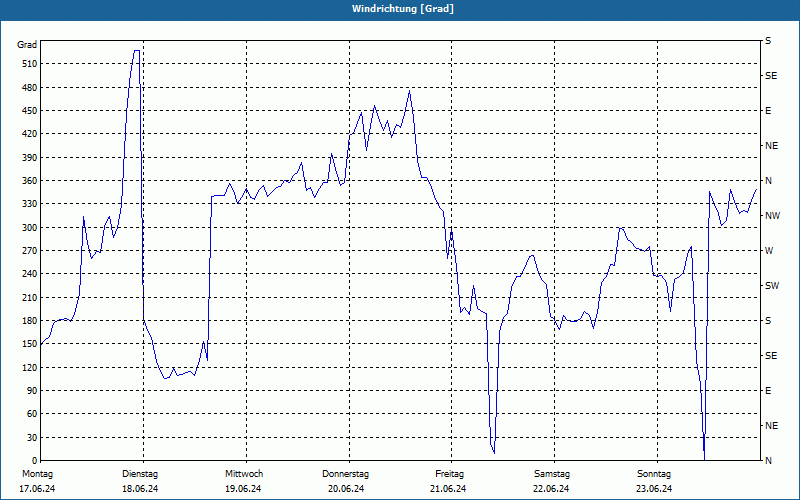Click the 300 value on left axis
800x500 pixels.
[30, 227]
